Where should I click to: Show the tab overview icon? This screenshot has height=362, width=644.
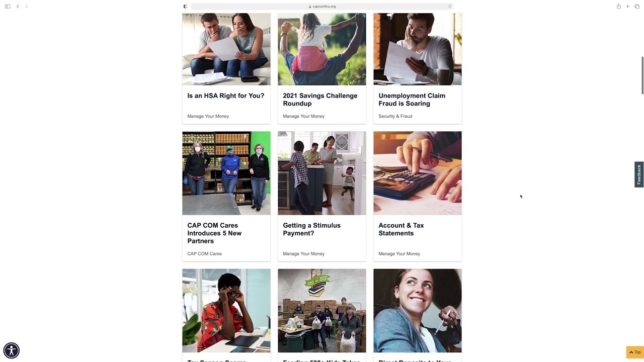point(637,7)
